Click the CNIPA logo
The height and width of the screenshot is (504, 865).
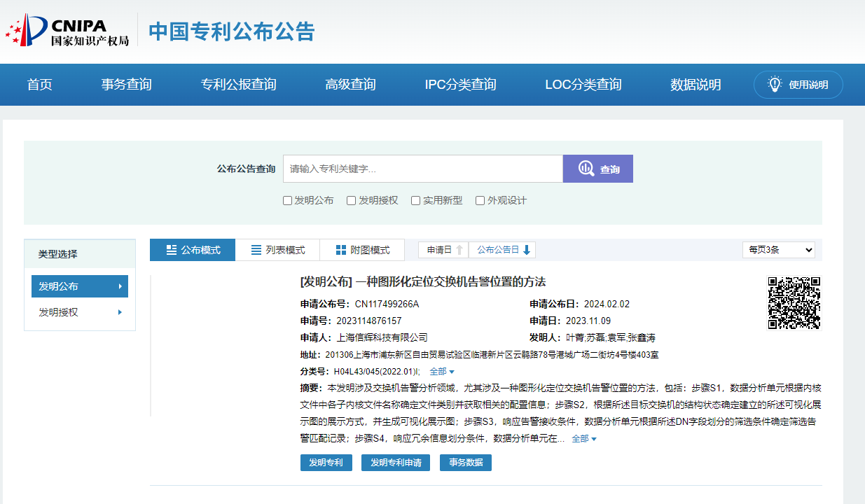67,30
